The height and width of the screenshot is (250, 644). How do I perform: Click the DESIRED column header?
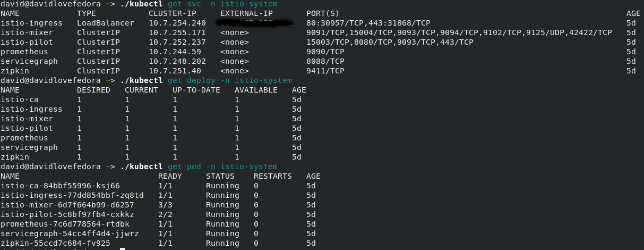[93, 90]
